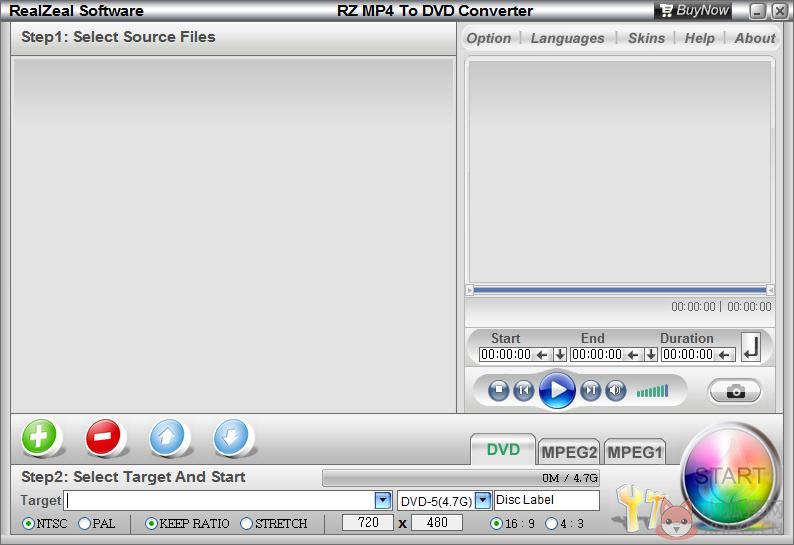Open DVD-5(4.7G) disc size dropdown
Viewport: 794px width, 545px height.
click(484, 500)
